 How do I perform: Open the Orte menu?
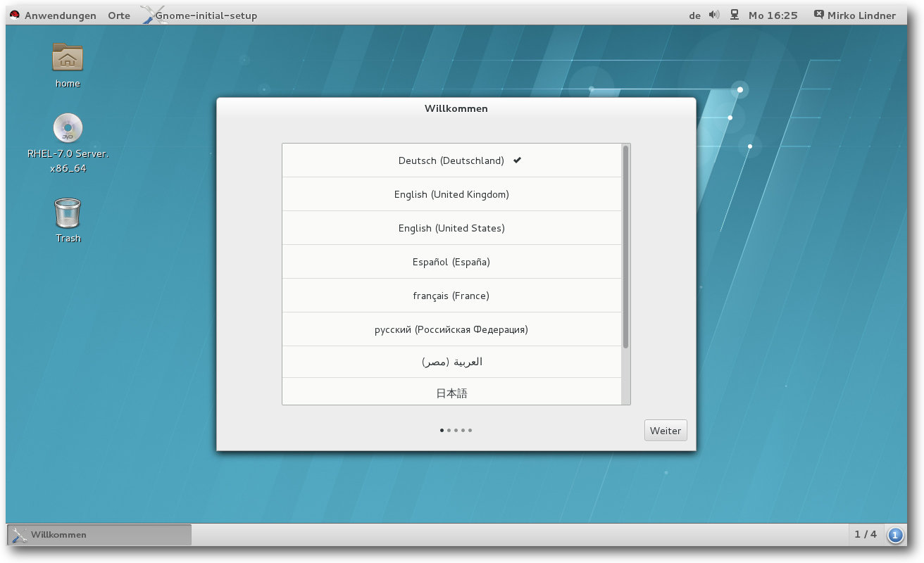coord(119,15)
